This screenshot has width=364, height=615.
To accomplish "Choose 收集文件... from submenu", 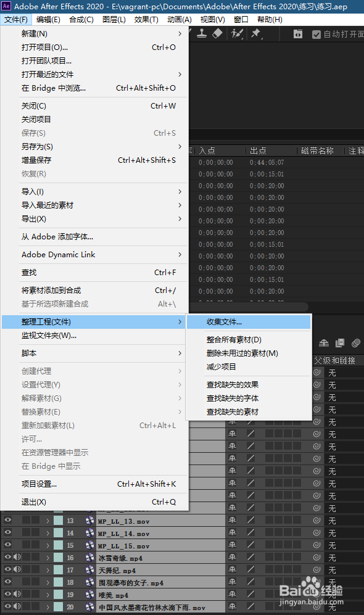I will (249, 321).
